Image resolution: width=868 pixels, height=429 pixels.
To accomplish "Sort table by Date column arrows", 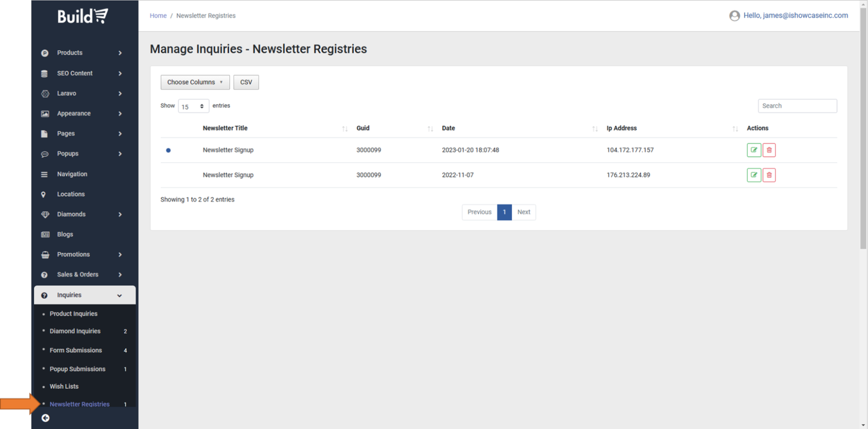I will click(594, 129).
